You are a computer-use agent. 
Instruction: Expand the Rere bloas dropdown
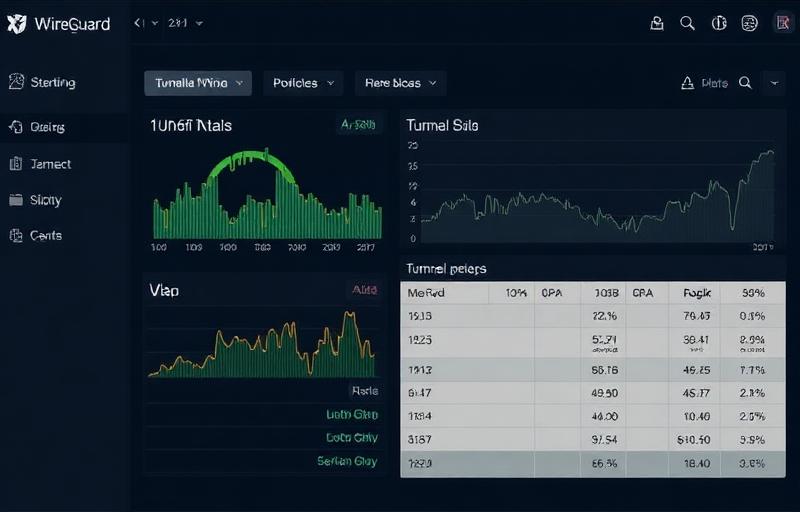[400, 83]
